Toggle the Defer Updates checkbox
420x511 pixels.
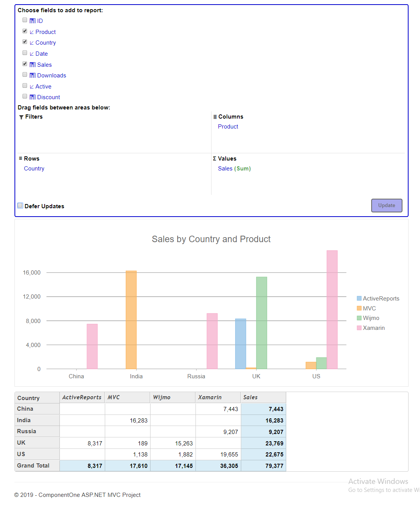[x=21, y=206]
